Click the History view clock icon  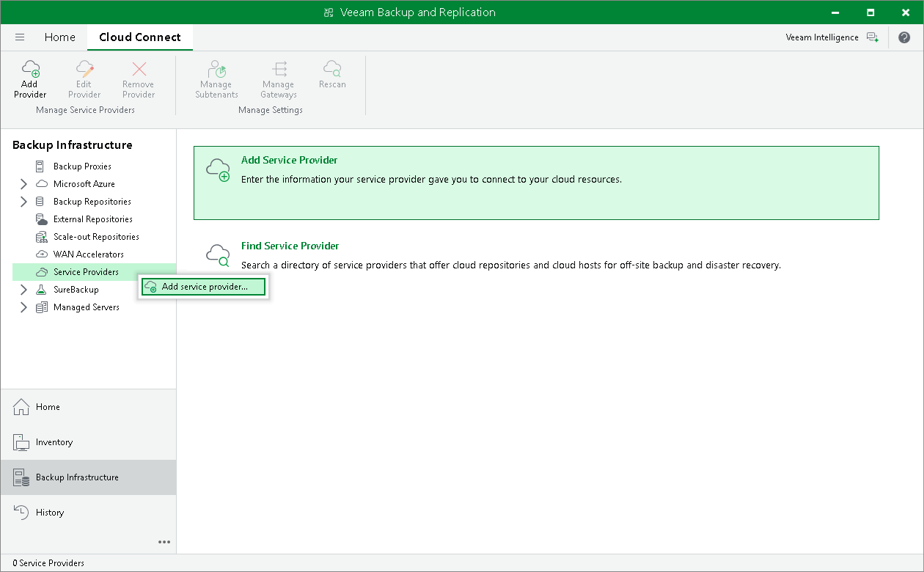tap(21, 513)
